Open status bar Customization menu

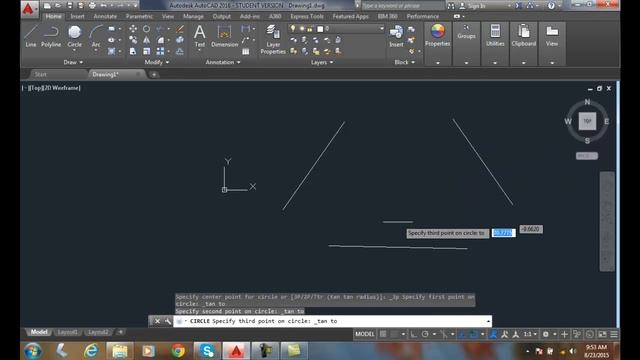point(614,334)
